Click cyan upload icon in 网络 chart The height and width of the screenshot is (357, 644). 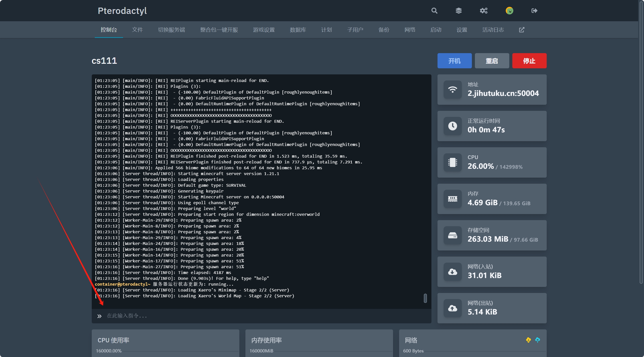point(538,340)
